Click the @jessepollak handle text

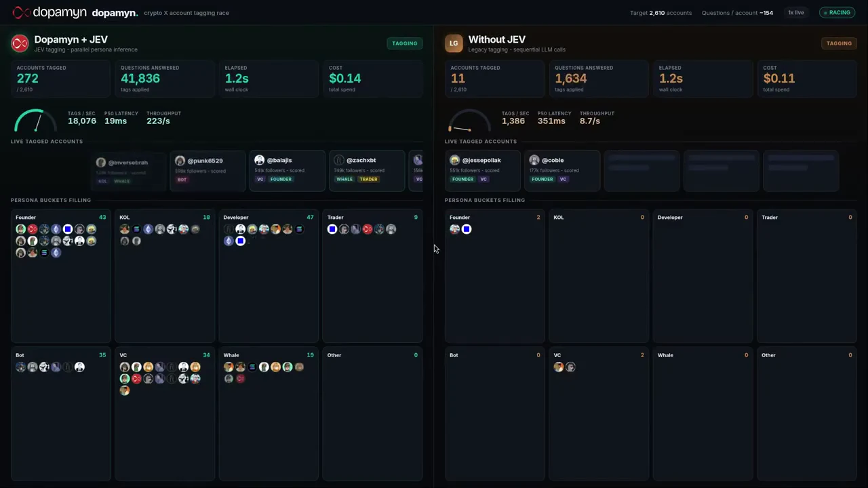click(481, 160)
